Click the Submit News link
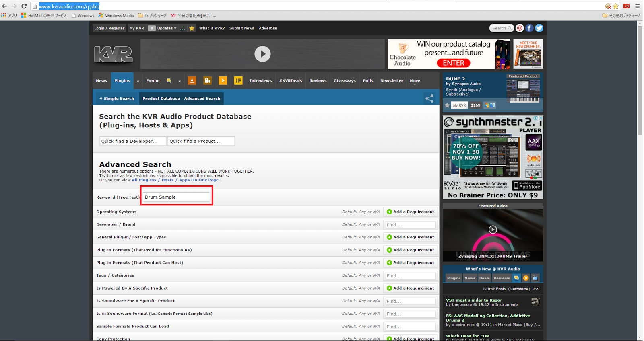 pyautogui.click(x=242, y=28)
